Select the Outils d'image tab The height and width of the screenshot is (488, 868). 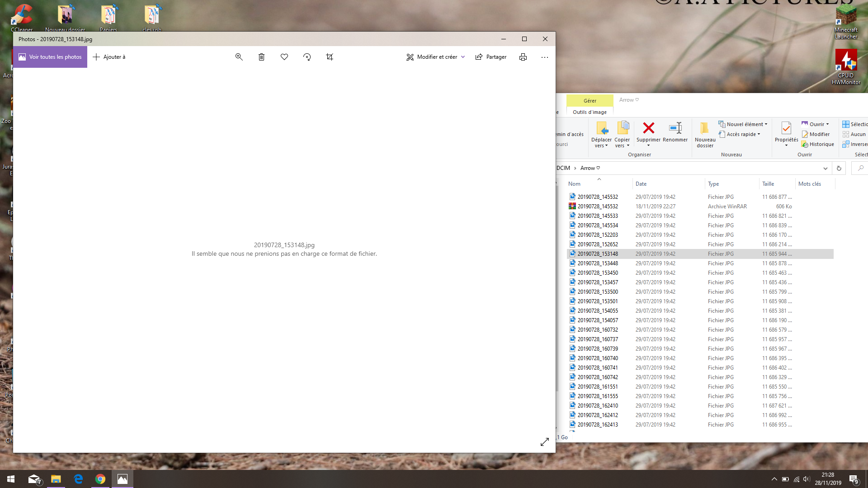590,112
